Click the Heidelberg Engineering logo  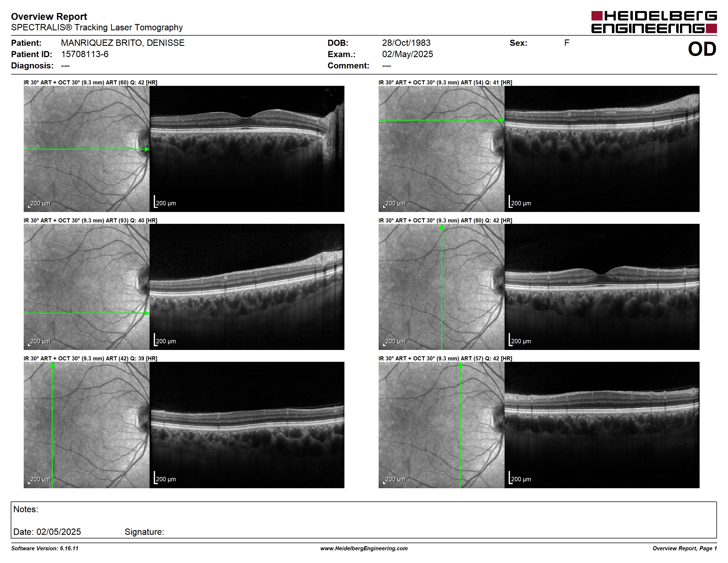654,22
